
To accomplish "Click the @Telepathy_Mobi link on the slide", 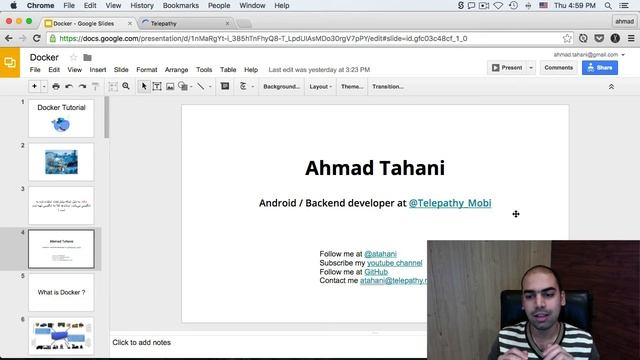I will pyautogui.click(x=450, y=203).
